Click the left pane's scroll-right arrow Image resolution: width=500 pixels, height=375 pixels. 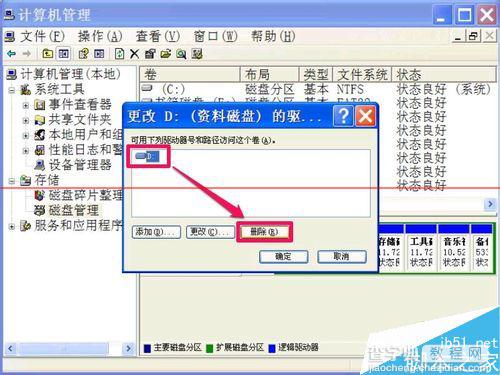tap(128, 349)
